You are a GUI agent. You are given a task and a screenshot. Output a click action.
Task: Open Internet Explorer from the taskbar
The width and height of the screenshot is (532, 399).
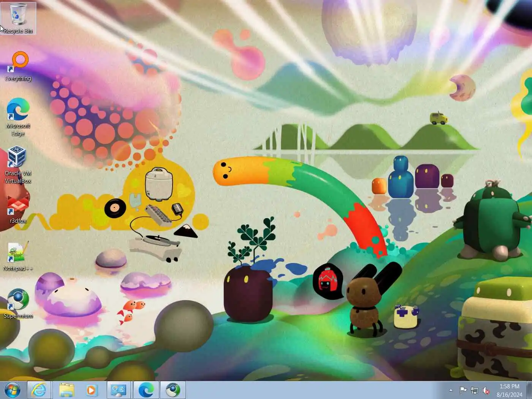[x=39, y=390]
